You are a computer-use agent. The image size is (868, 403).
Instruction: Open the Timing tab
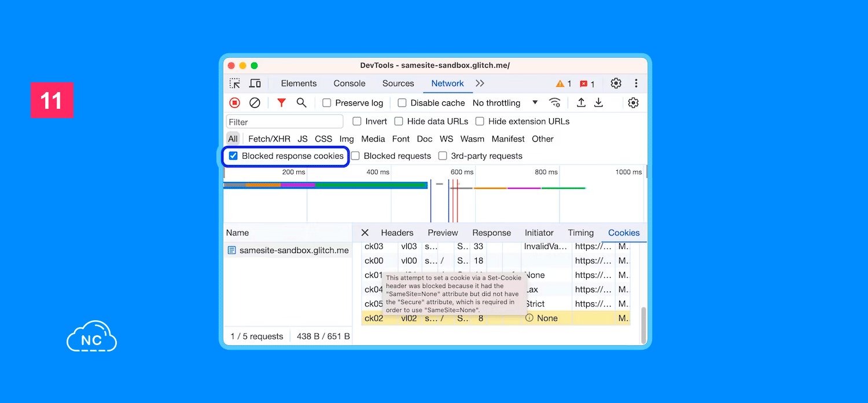pyautogui.click(x=580, y=233)
